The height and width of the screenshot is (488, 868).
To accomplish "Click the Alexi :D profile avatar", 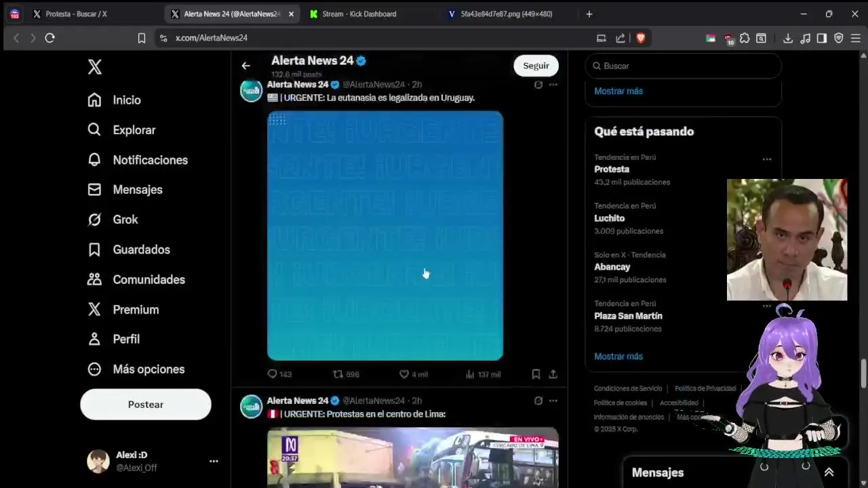I will (98, 461).
